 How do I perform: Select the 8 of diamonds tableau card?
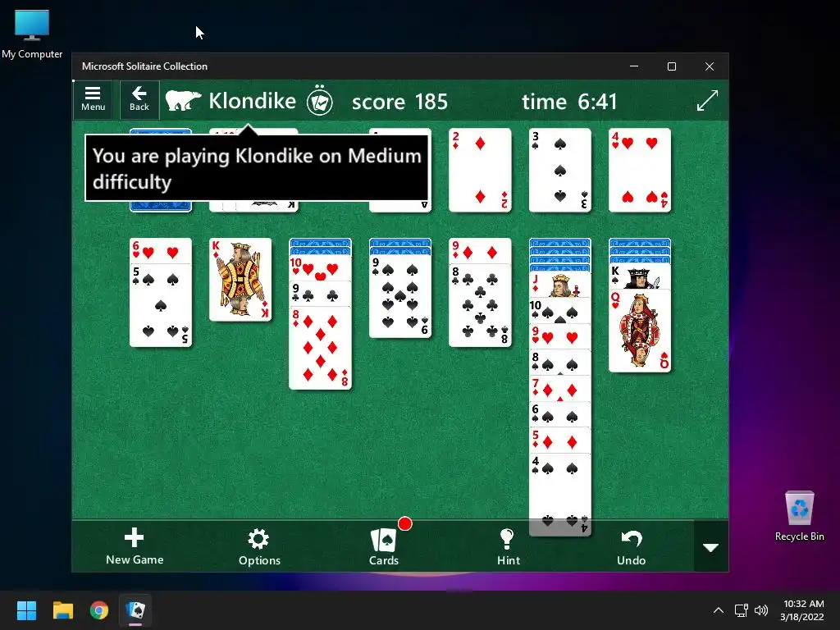pos(321,348)
